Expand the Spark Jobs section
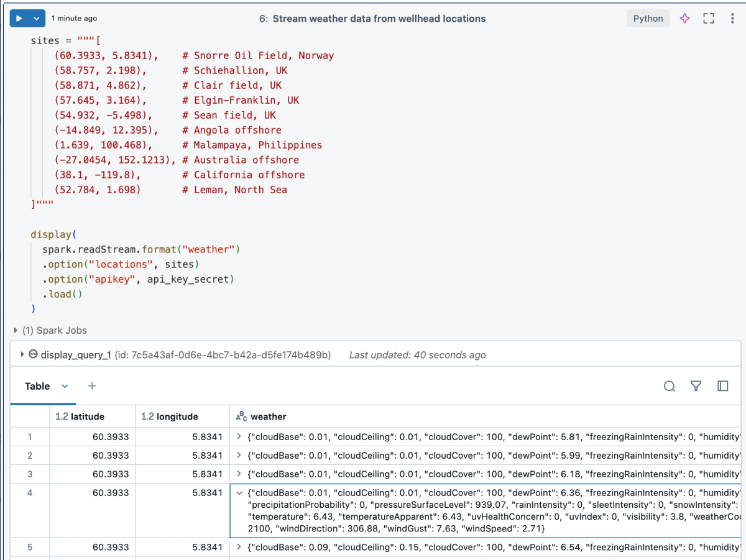The width and height of the screenshot is (746, 560). point(16,331)
